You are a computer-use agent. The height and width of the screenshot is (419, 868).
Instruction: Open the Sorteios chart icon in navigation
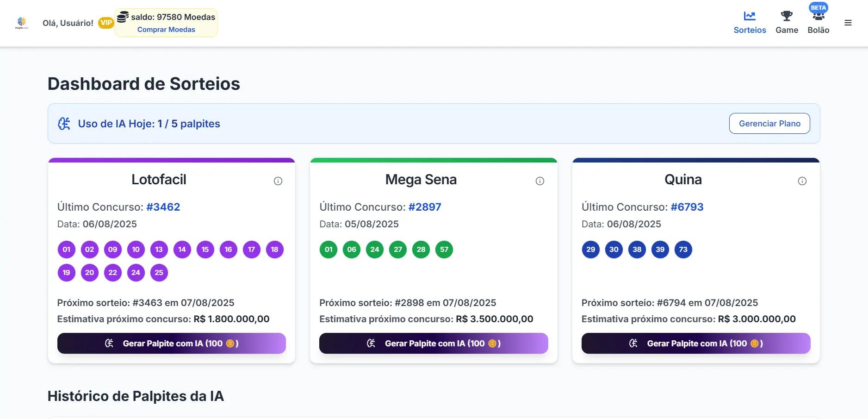[750, 15]
